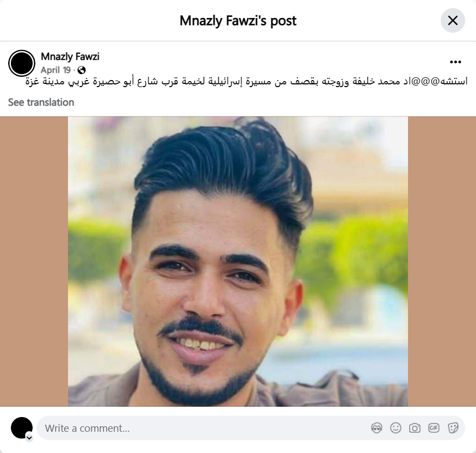Click the Arabic post caption text

[246, 82]
